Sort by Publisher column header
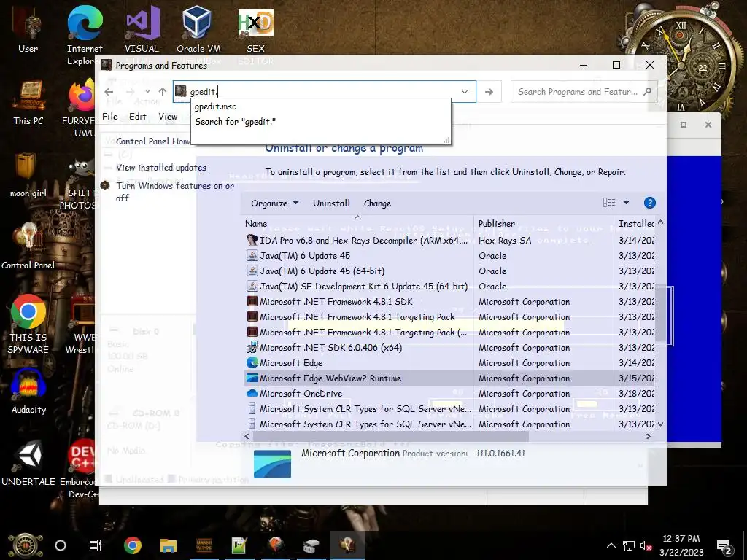The height and width of the screenshot is (560, 747). coord(544,223)
